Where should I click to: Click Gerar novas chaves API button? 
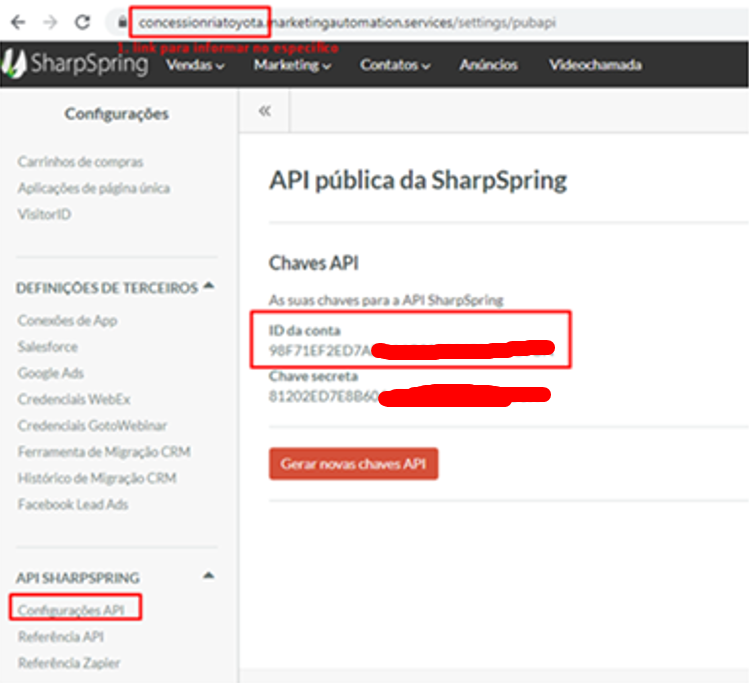point(353,463)
